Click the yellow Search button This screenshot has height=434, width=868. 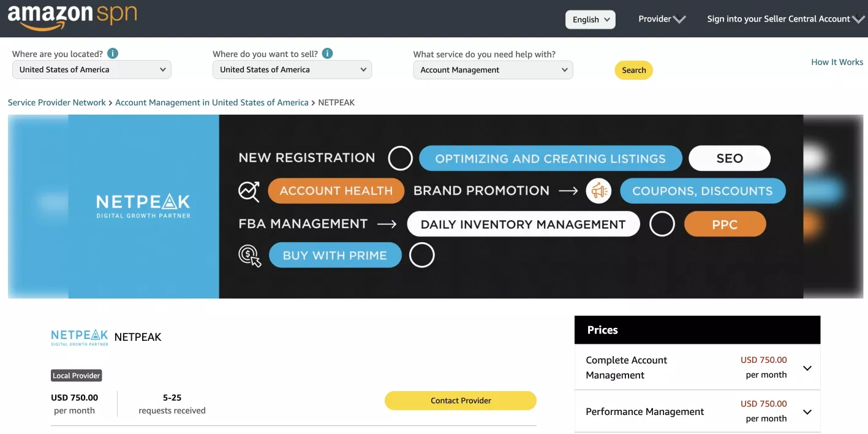pyautogui.click(x=634, y=70)
